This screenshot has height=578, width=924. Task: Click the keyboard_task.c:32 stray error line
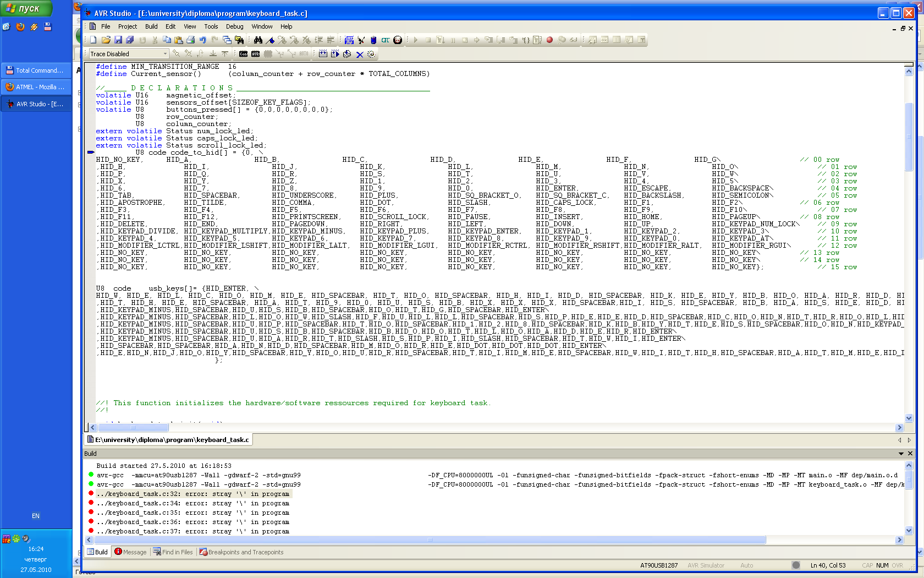(x=193, y=494)
